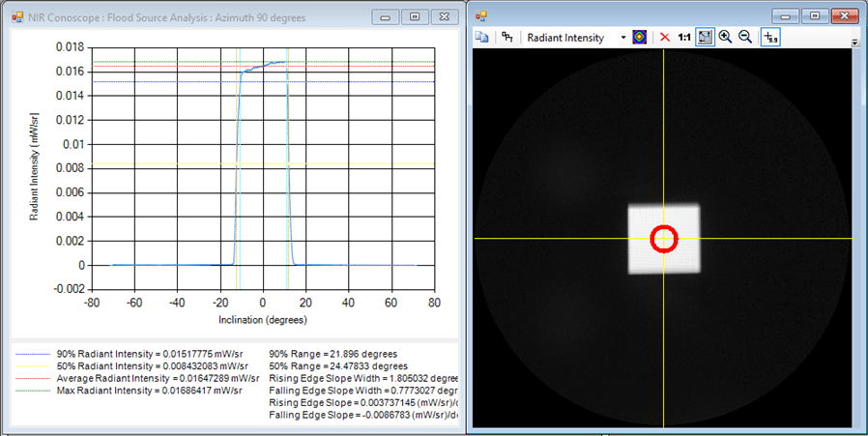Click the 90% Range value text

pos(333,354)
